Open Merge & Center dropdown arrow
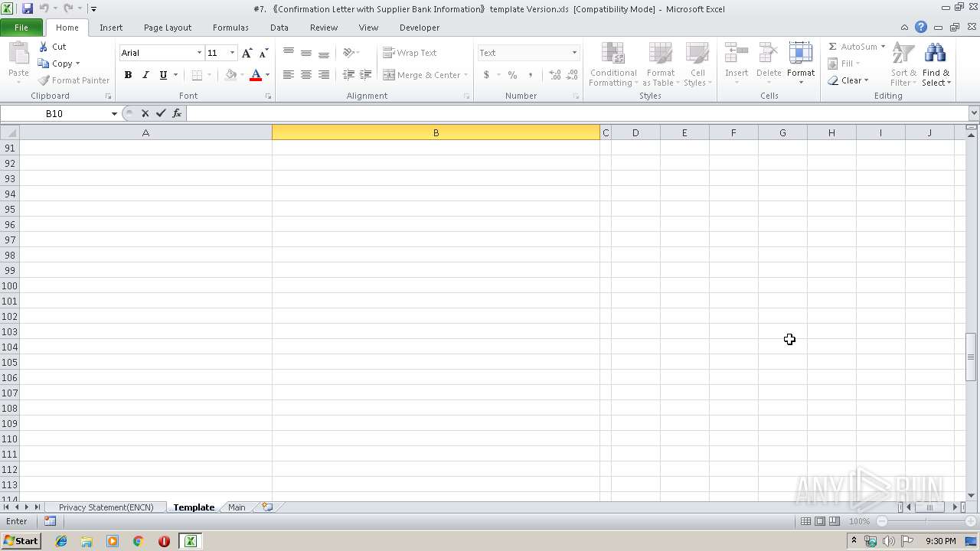This screenshot has height=551, width=980. click(465, 75)
